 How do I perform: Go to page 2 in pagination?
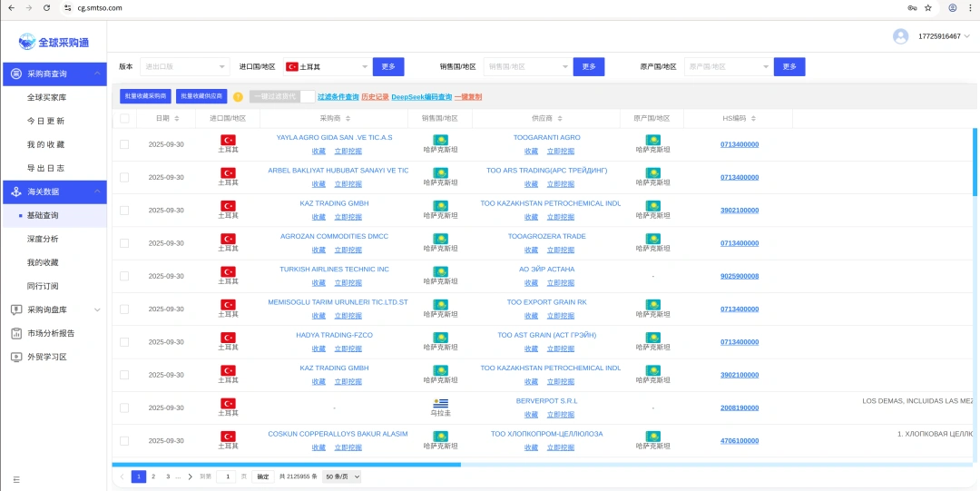pyautogui.click(x=153, y=476)
